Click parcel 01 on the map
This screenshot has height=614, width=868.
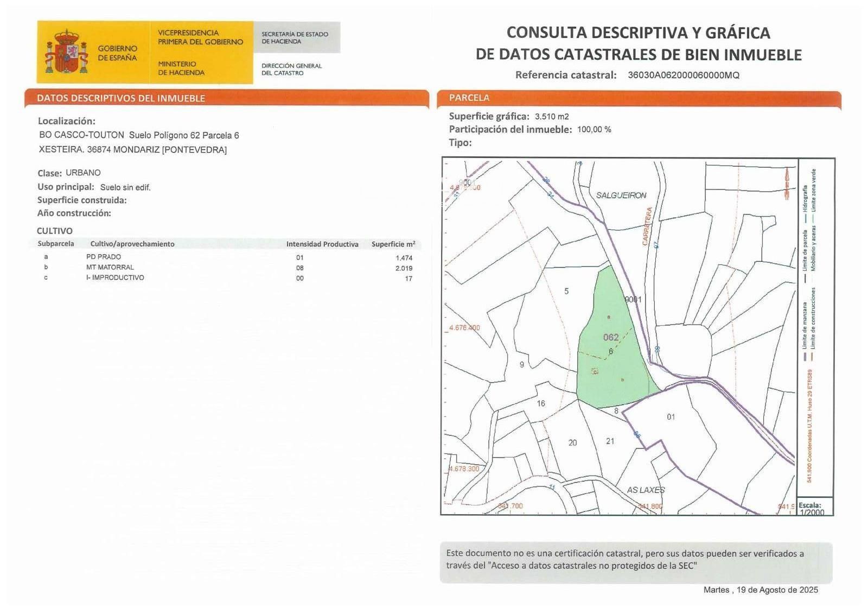point(671,417)
